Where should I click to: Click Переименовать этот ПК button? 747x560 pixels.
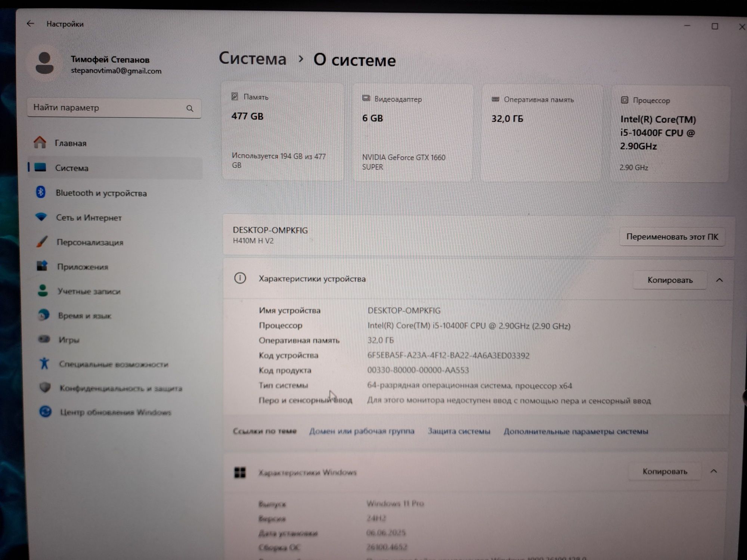coord(672,237)
